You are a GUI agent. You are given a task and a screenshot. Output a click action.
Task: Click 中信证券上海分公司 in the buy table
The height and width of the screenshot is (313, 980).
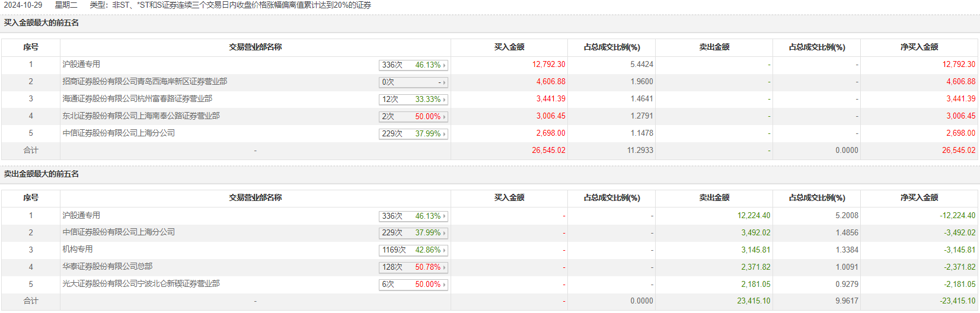point(119,133)
